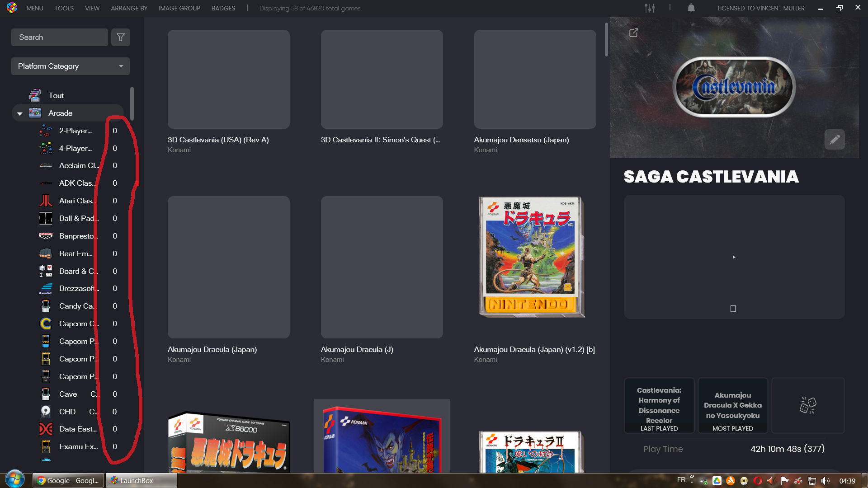
Task: Click the platform sidebar scrollbar
Action: pyautogui.click(x=132, y=103)
